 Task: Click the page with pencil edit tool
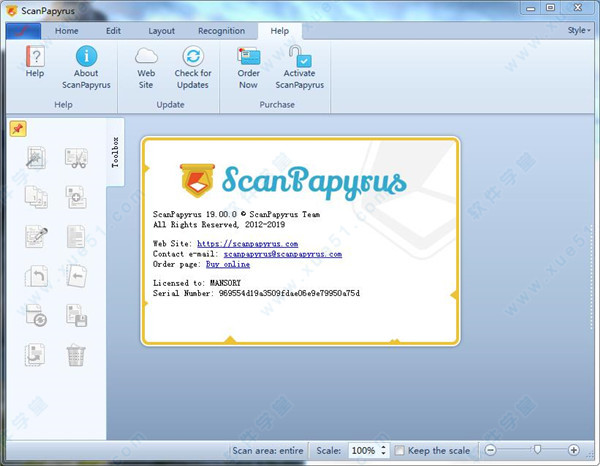pyautogui.click(x=36, y=236)
